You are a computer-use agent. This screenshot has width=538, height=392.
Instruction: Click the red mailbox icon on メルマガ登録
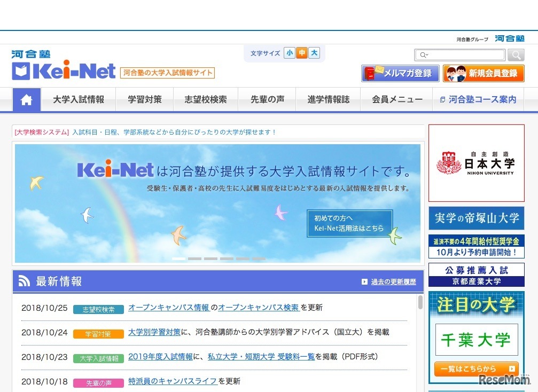(x=370, y=73)
